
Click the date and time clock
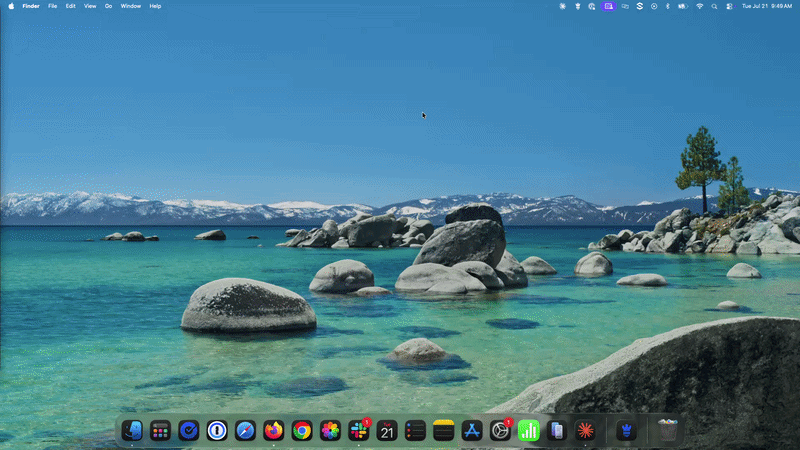click(x=767, y=6)
